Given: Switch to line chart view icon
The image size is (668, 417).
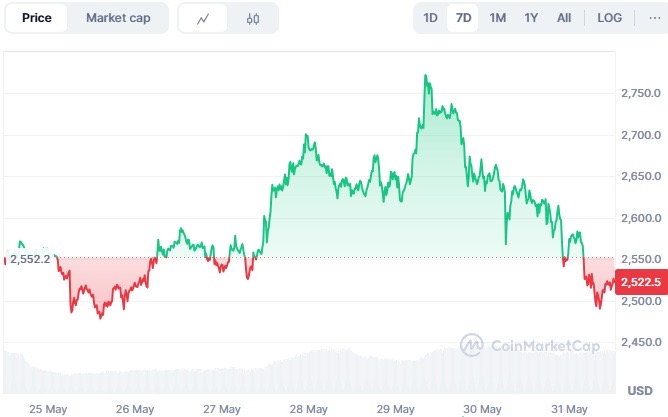Looking at the screenshot, I should click(x=203, y=18).
